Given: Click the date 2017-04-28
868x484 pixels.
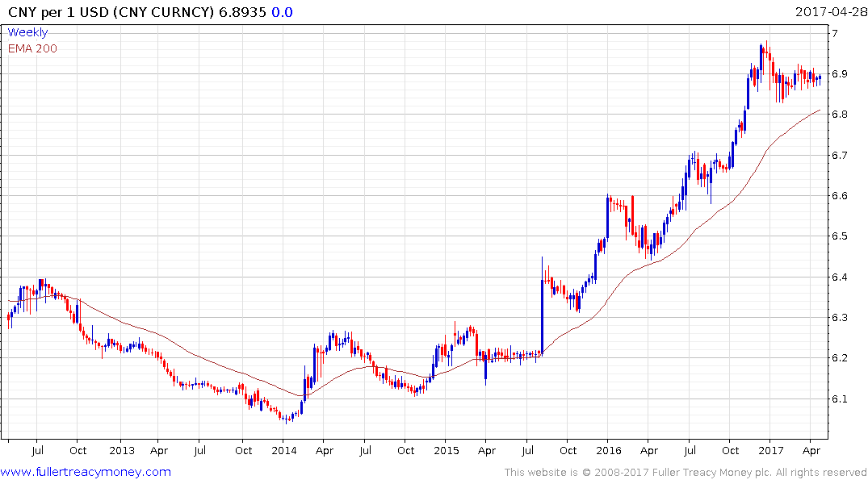Looking at the screenshot, I should pos(831,12).
